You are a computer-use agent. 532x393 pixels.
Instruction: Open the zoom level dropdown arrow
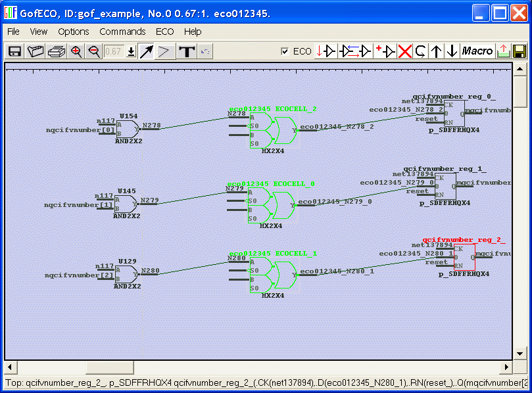pyautogui.click(x=131, y=51)
